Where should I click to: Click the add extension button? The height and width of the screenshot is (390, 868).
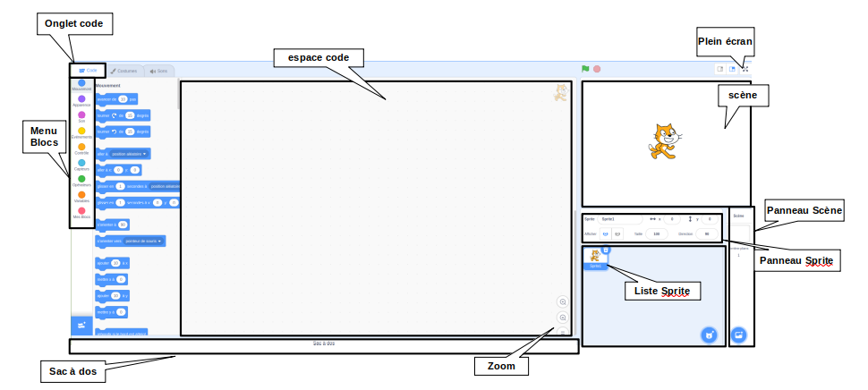point(81,325)
